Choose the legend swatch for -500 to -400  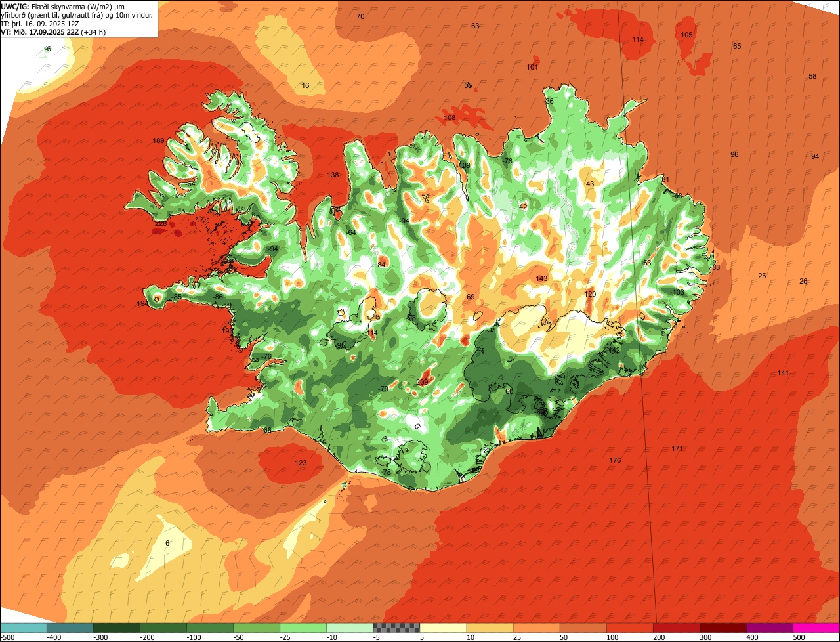23,628
